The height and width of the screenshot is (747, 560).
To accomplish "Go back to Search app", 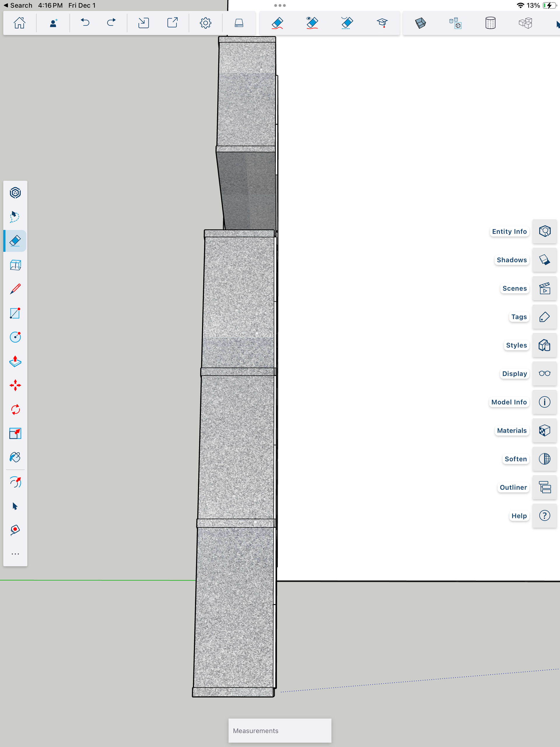I will 17,6.
